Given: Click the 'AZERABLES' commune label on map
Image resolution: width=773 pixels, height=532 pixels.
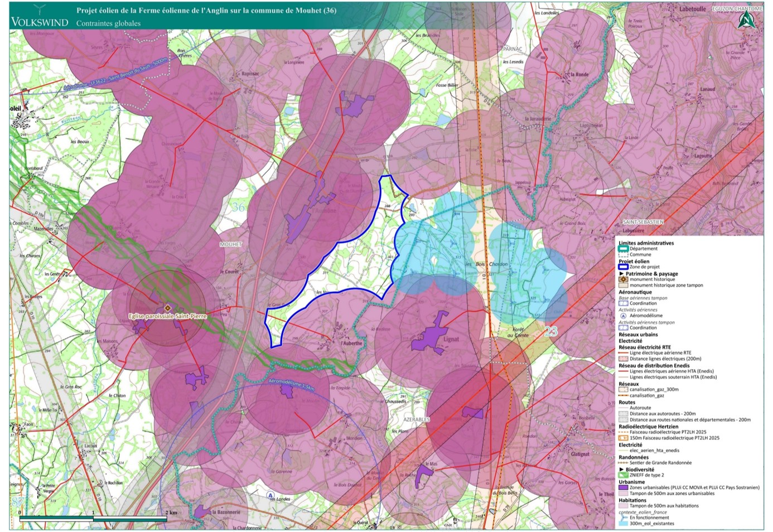Looking at the screenshot, I should point(417,419).
